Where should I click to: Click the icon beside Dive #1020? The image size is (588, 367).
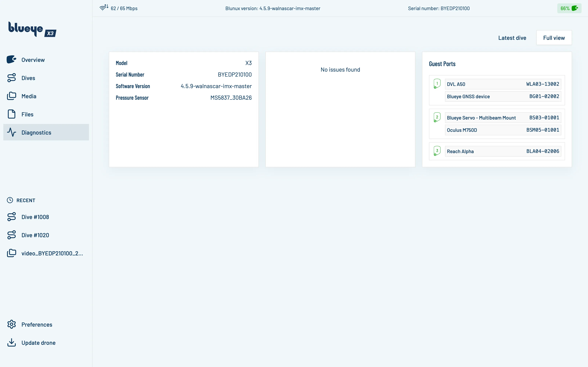point(11,235)
